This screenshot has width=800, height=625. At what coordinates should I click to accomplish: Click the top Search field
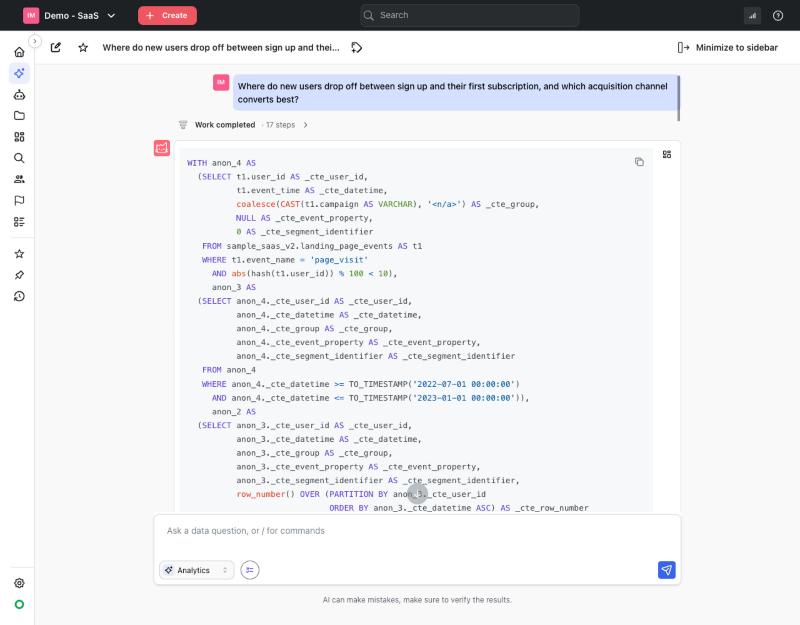click(469, 15)
